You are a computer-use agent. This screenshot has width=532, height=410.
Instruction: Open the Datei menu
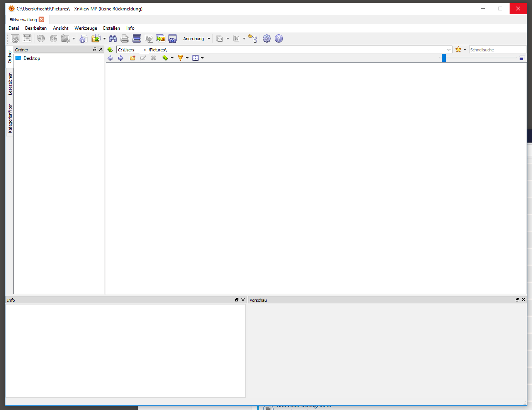click(14, 28)
